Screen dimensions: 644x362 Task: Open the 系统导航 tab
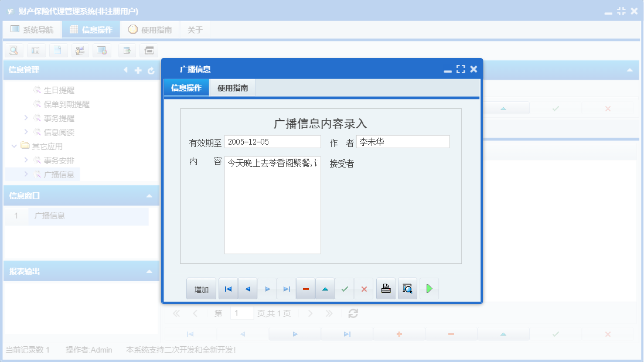(x=32, y=29)
